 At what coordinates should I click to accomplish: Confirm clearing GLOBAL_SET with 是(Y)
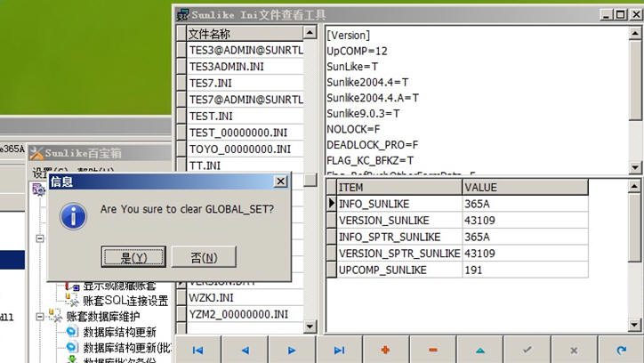coord(133,257)
